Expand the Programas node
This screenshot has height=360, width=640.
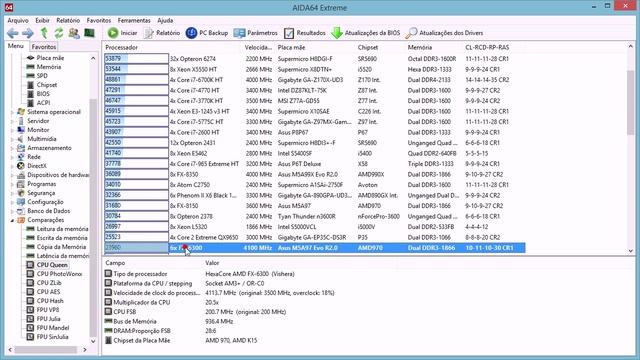pos(12,184)
